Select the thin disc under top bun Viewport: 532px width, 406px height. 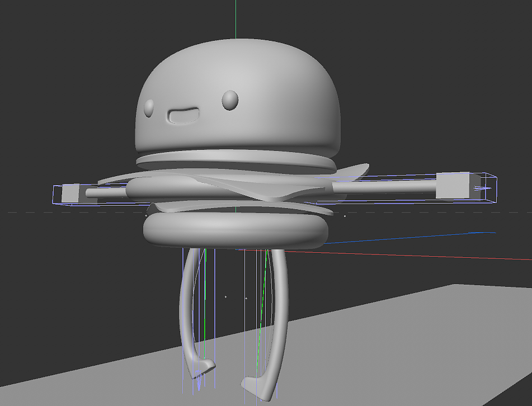click(x=236, y=159)
